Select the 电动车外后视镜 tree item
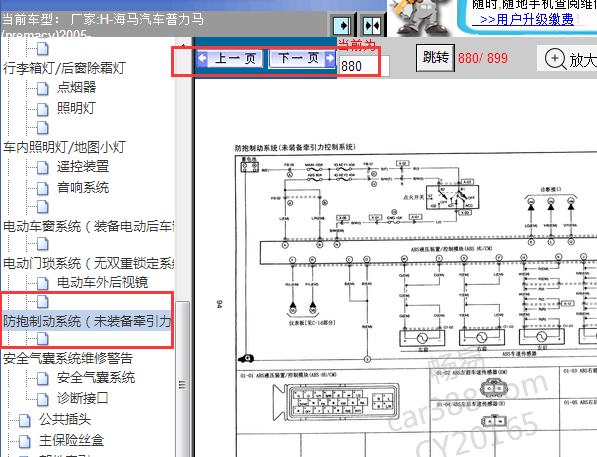The image size is (597, 457). (x=102, y=282)
